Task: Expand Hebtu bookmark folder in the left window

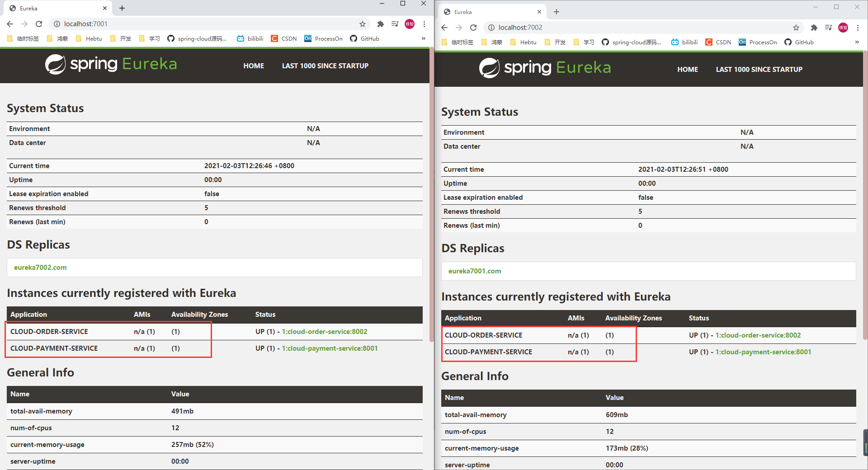Action: point(89,38)
